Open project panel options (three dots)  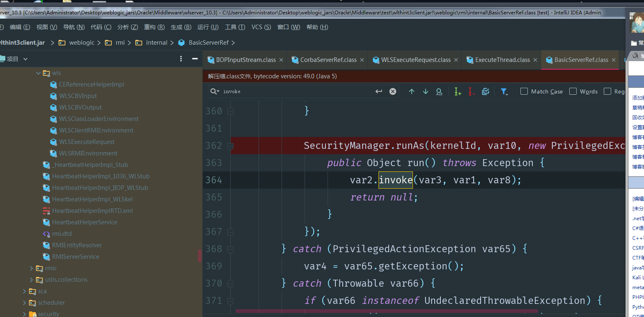(x=181, y=59)
